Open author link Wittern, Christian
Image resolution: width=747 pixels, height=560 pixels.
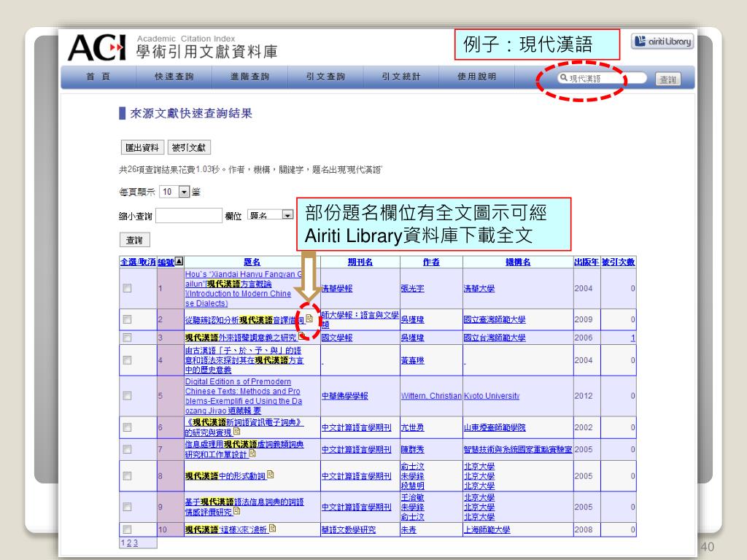coord(431,396)
